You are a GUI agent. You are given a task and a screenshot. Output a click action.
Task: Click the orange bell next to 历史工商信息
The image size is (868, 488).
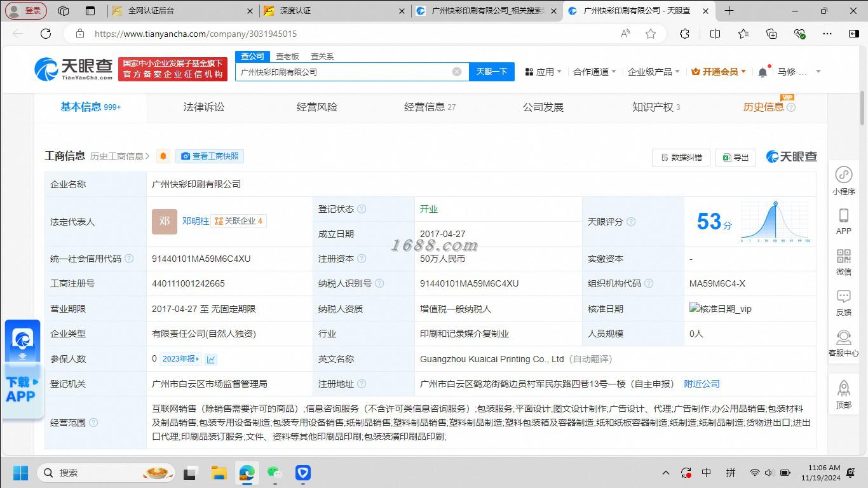(163, 156)
